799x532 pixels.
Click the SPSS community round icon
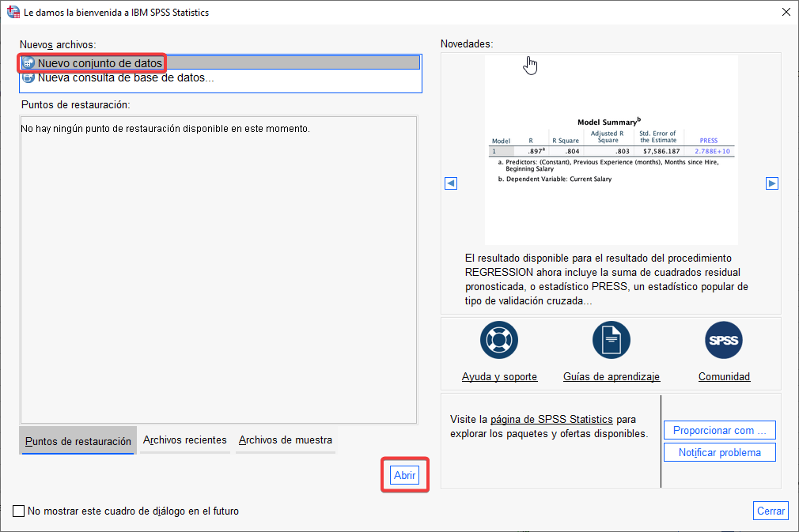pos(723,341)
